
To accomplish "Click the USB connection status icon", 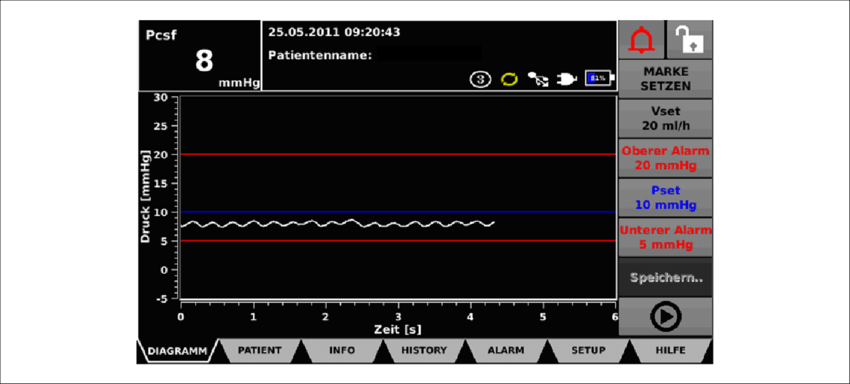I will (x=538, y=79).
